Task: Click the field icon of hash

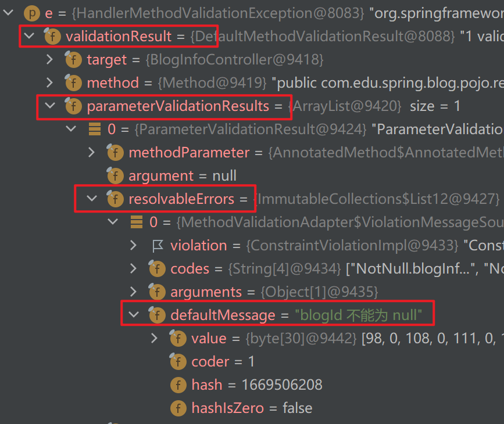Action: 178,385
